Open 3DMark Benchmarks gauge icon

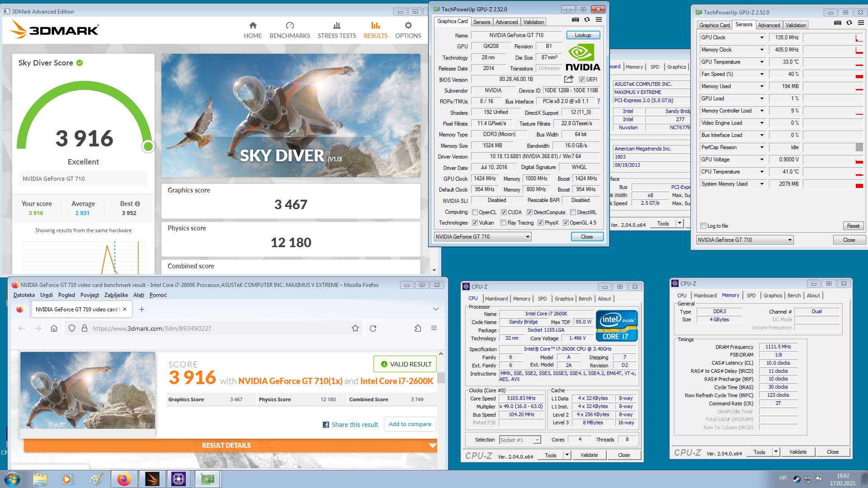290,25
